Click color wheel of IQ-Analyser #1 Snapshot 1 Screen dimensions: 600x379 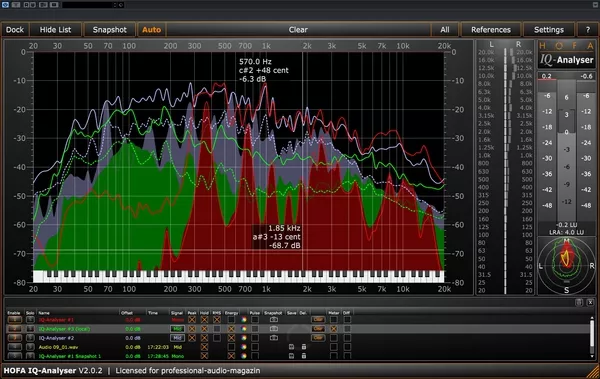click(244, 356)
